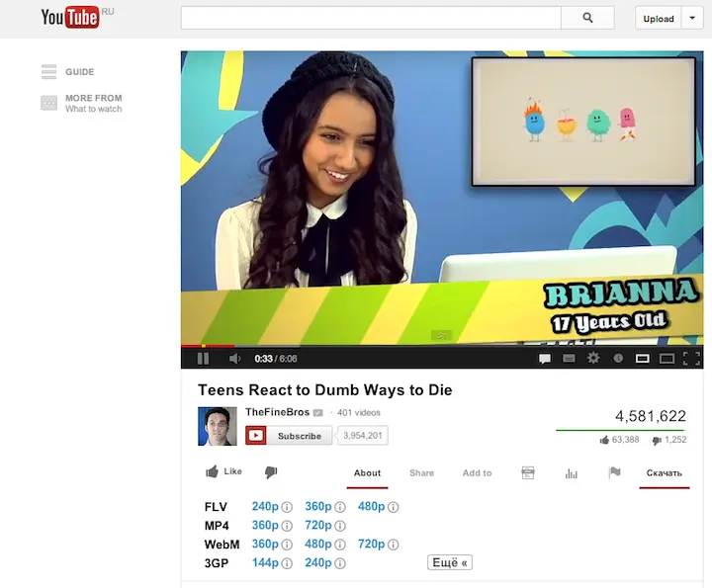This screenshot has width=712, height=588.
Task: Expand more formats with Ещё button
Action: coord(449,562)
